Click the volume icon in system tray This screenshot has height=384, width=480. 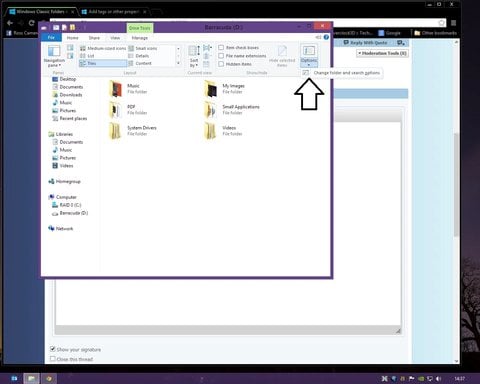click(x=439, y=379)
